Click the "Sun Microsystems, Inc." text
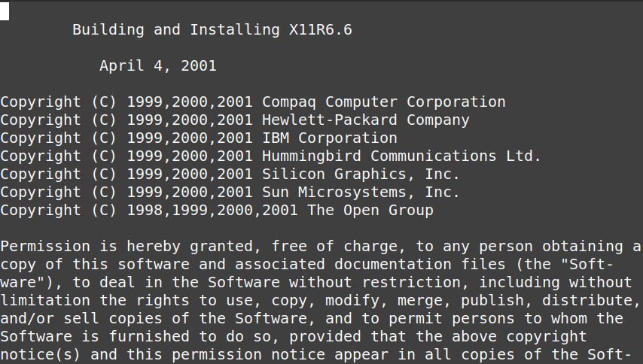Image resolution: width=643 pixels, height=364 pixels. coord(361,193)
